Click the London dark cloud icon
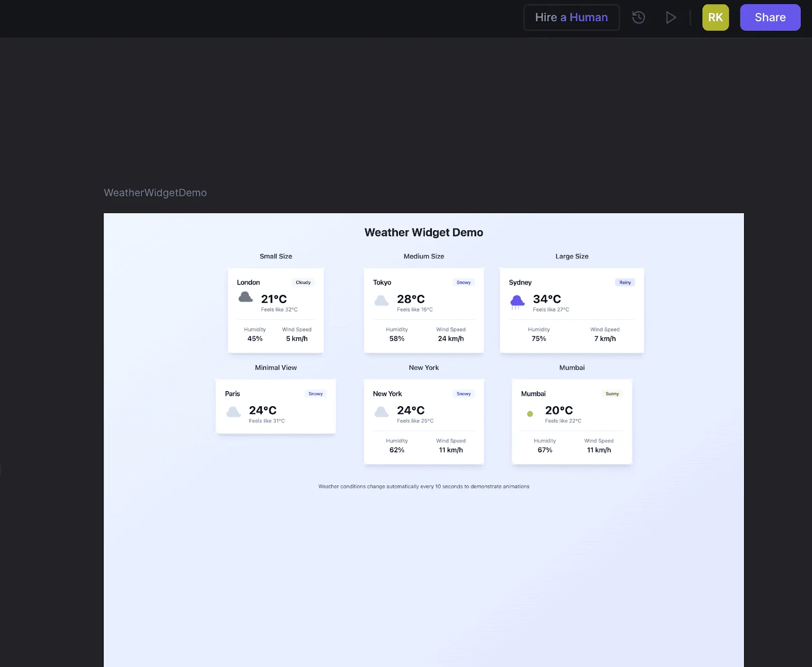Screen dimensions: 812x667 (246, 297)
